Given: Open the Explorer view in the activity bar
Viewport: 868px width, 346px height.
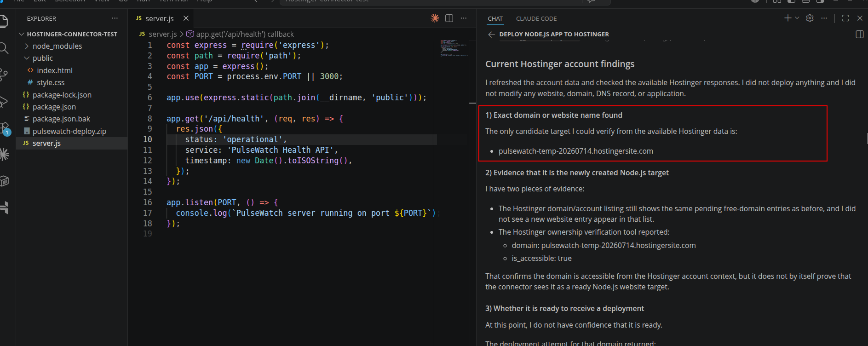Looking at the screenshot, I should coord(4,21).
